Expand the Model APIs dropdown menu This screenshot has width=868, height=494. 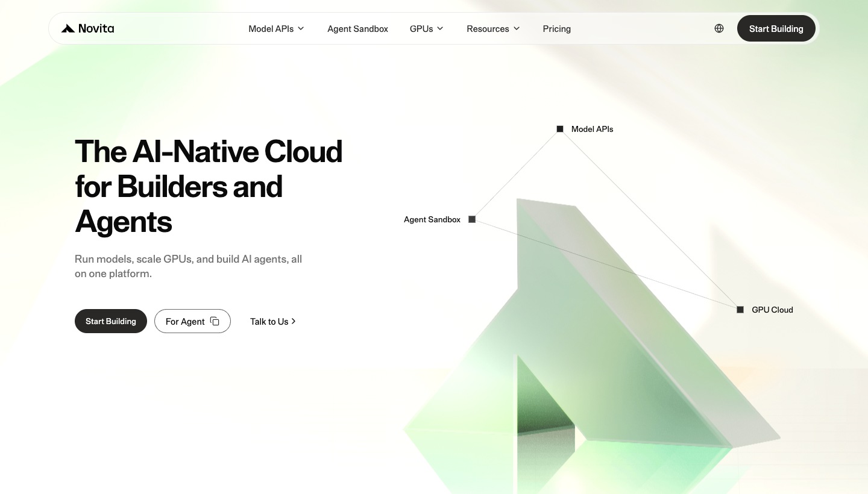click(x=276, y=28)
